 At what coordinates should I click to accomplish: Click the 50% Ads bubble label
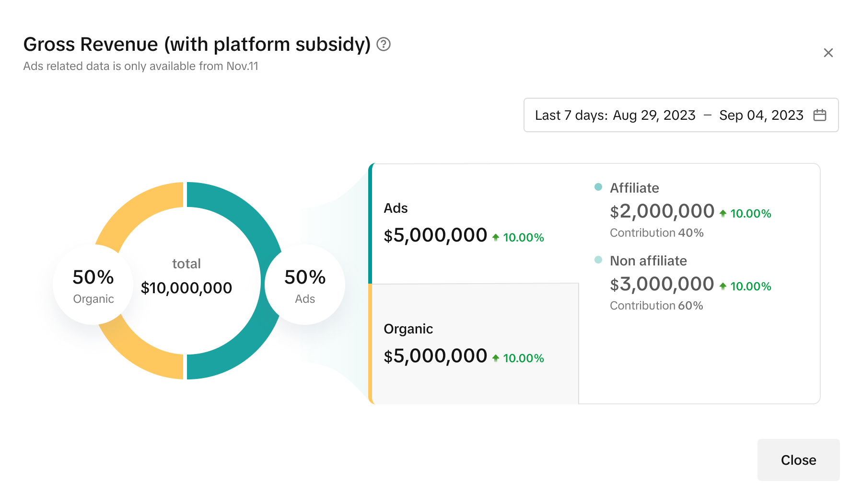coord(305,285)
